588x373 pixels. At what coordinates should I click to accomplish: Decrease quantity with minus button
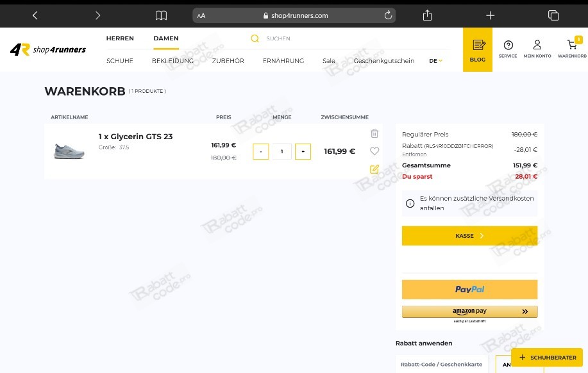click(x=260, y=151)
